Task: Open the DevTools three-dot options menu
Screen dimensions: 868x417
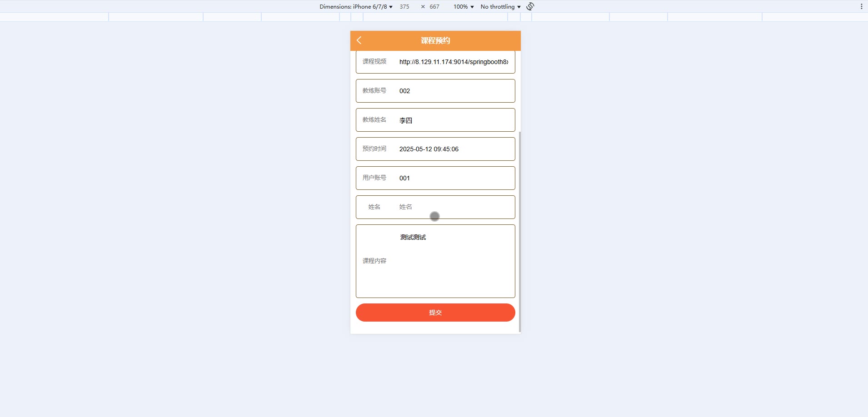Action: click(861, 6)
